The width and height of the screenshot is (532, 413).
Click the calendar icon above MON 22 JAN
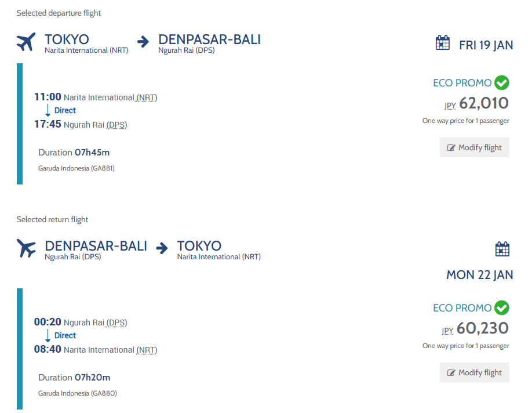[502, 249]
